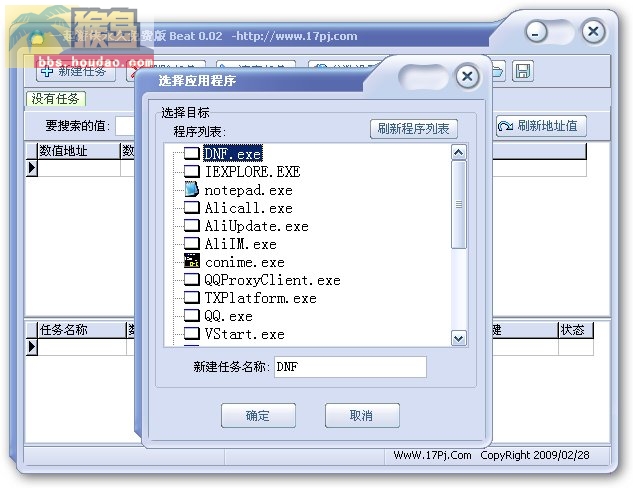Select TXPlatform.exe in the program list

tap(260, 298)
